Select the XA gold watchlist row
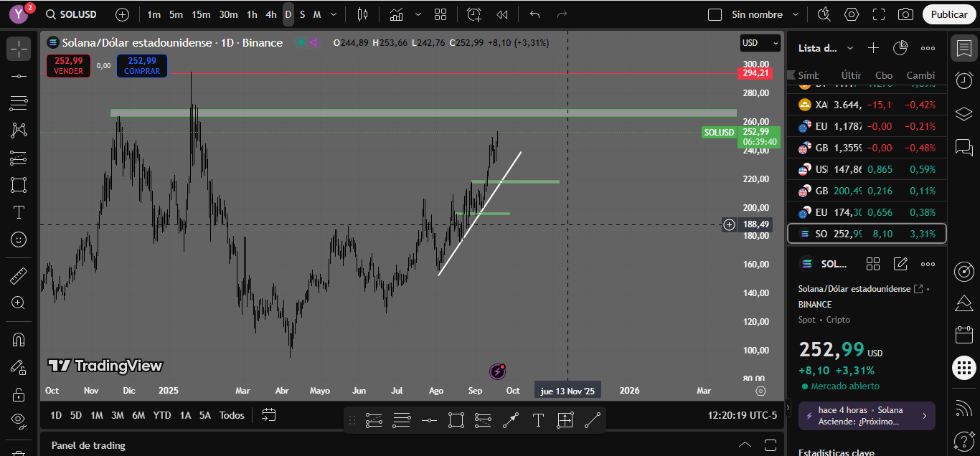This screenshot has width=980, height=456. 867,105
